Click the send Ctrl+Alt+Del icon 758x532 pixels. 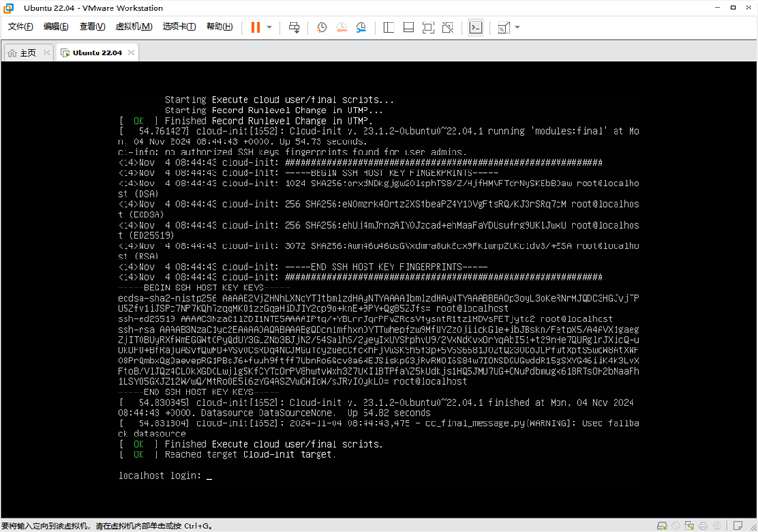[x=294, y=27]
